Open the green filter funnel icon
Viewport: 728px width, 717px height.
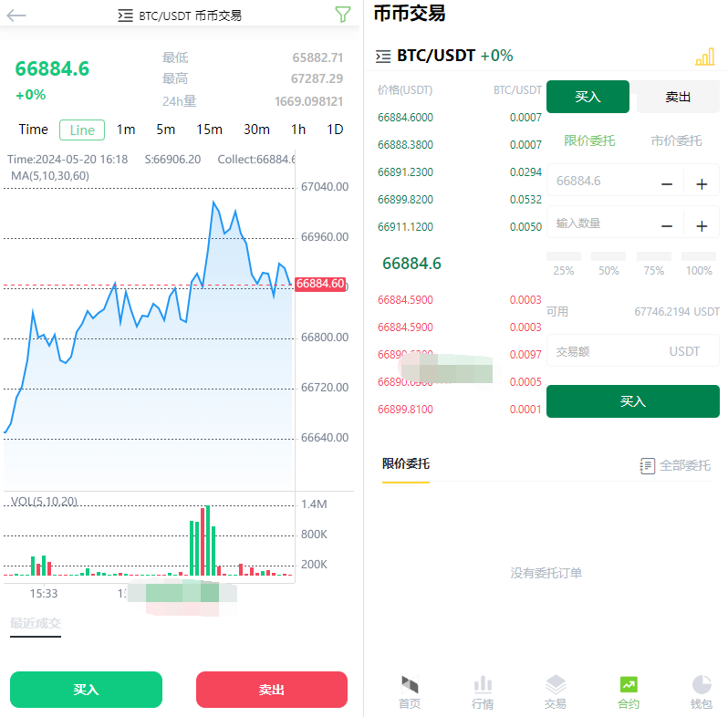342,15
